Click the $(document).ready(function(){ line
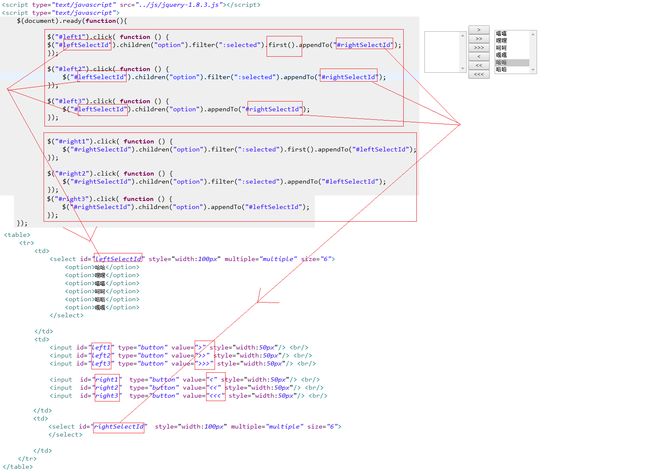This screenshot has height=473, width=650. pyautogui.click(x=72, y=21)
